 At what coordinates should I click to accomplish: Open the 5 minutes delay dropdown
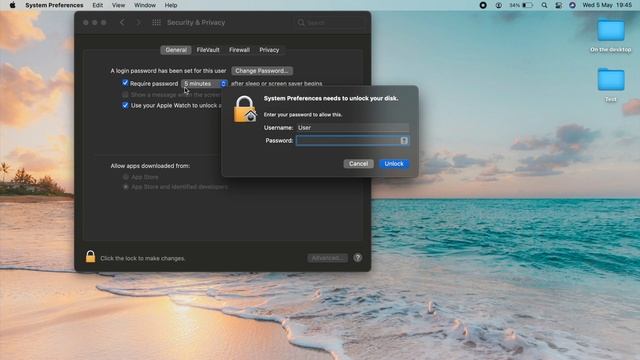(204, 83)
